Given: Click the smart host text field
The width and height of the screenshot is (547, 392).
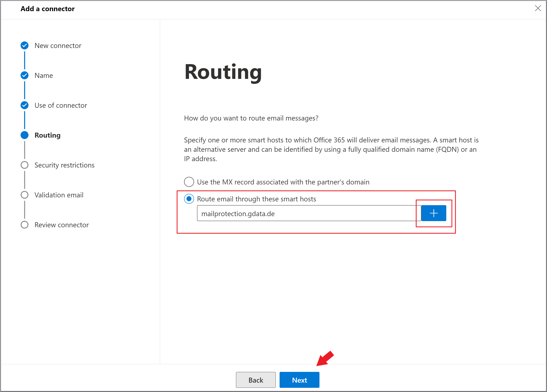Looking at the screenshot, I should tap(309, 213).
